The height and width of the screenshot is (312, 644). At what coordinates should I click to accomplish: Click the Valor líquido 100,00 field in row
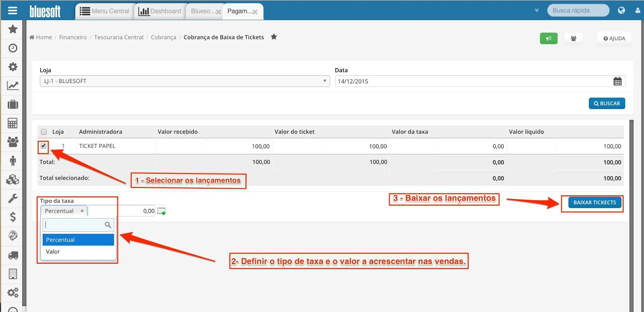[x=589, y=146]
